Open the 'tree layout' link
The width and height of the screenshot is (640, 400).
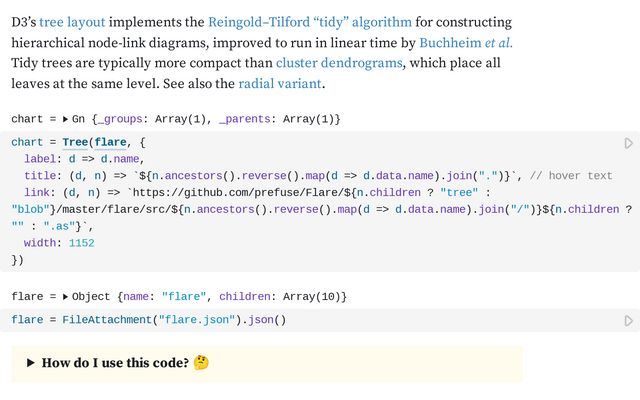(72, 22)
